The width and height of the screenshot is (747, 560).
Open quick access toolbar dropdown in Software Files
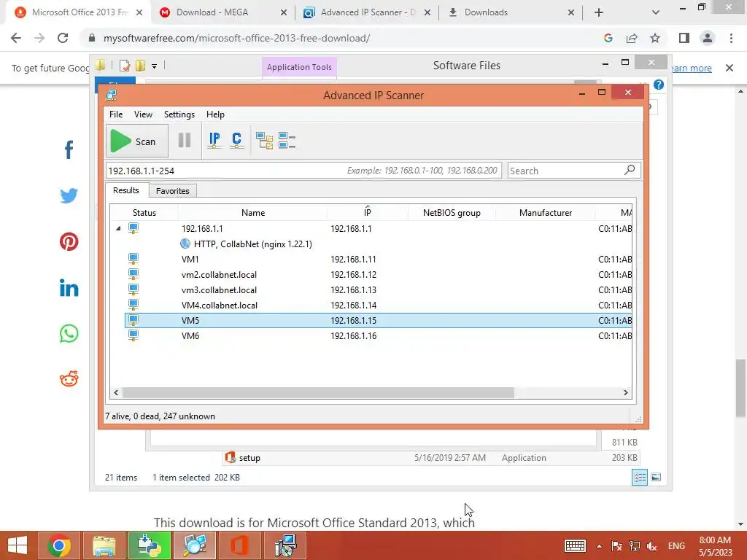coord(155,66)
